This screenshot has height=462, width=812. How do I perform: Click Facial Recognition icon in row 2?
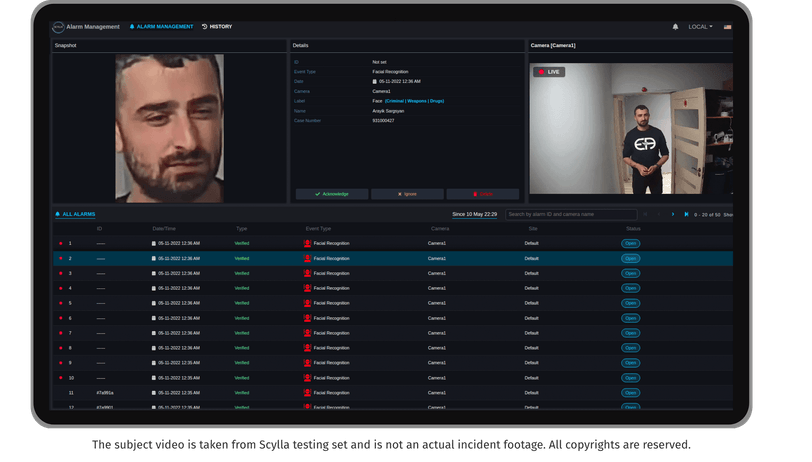307,258
